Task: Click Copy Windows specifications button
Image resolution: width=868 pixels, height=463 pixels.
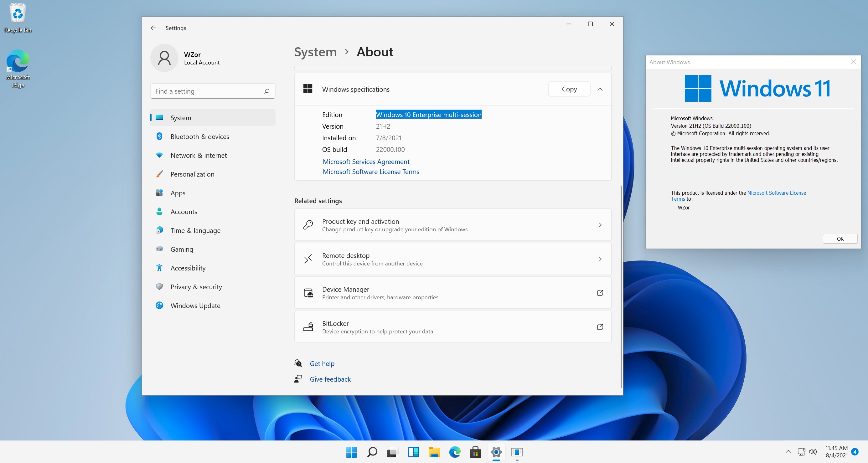Action: pyautogui.click(x=568, y=89)
